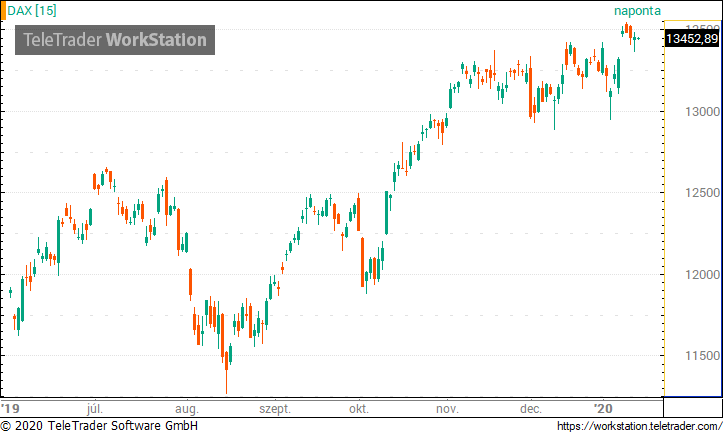
Task: Click the júl. date axis label
Action: click(95, 409)
